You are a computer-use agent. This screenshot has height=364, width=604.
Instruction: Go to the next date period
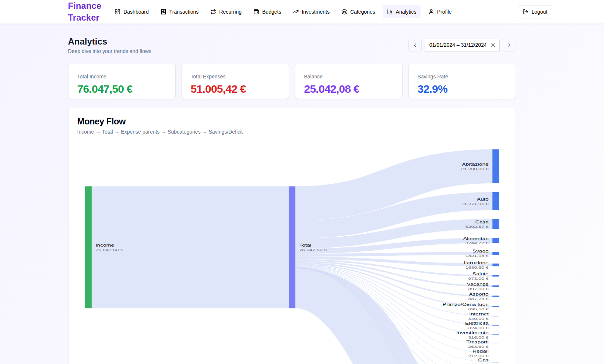(509, 45)
